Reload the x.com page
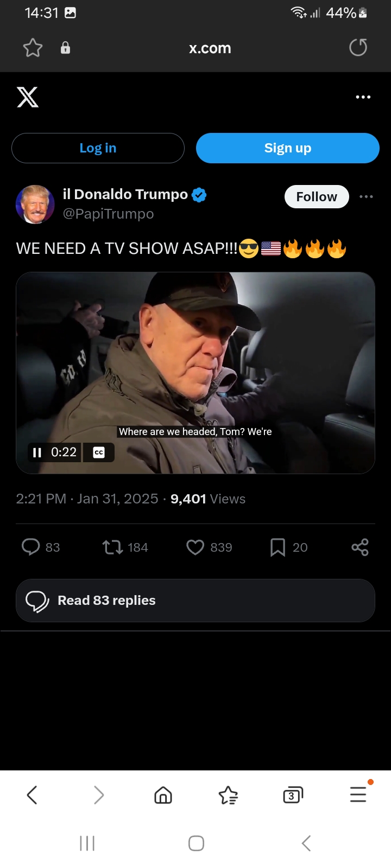Viewport: 391px width, 868px height. 358,48
